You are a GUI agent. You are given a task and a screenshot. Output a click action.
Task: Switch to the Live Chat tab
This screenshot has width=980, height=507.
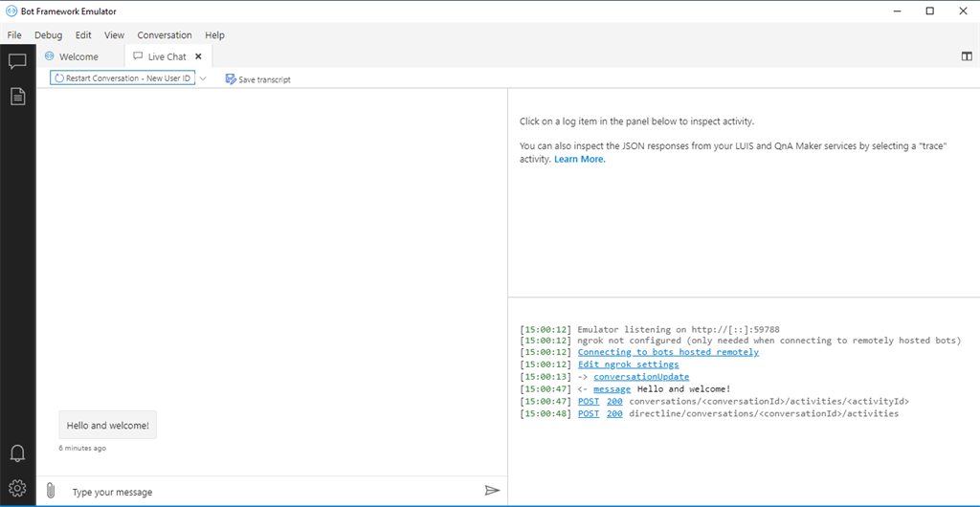pyautogui.click(x=168, y=56)
